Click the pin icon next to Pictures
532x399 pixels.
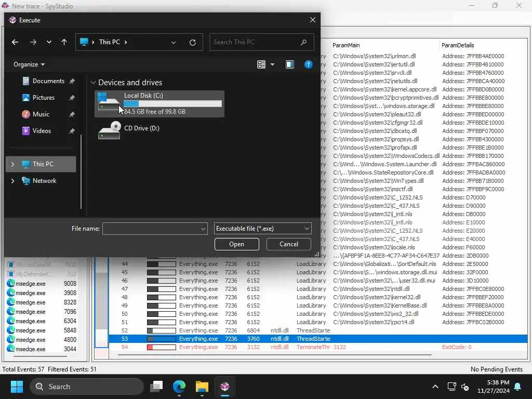coord(72,98)
